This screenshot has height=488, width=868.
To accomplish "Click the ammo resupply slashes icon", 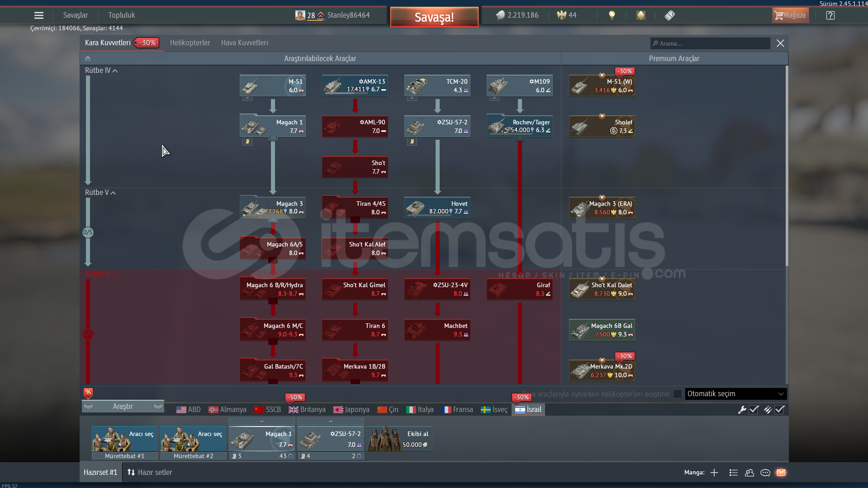I will [x=768, y=410].
